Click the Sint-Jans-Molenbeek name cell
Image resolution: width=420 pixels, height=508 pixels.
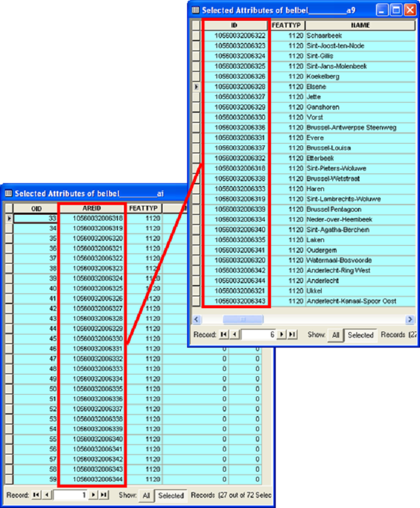[360, 66]
